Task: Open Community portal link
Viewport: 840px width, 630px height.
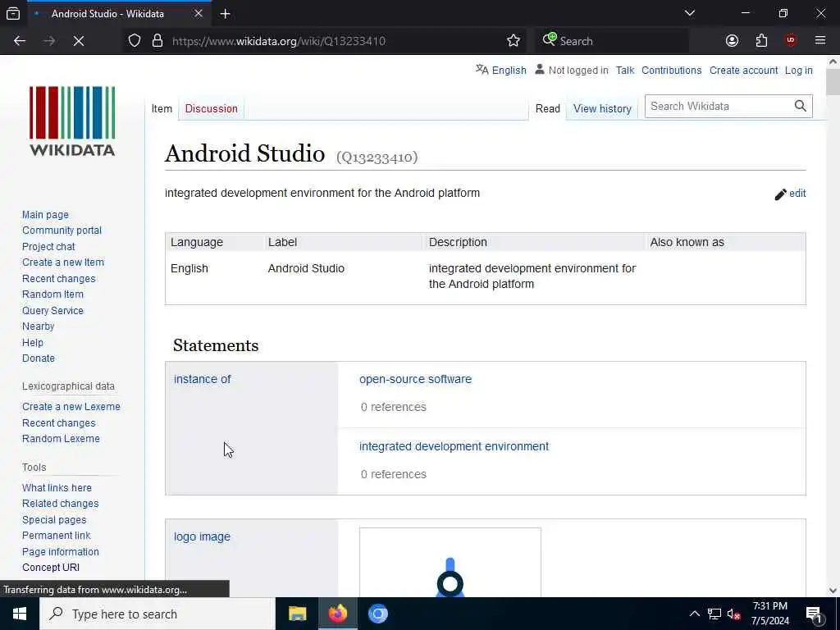Action: pos(62,231)
